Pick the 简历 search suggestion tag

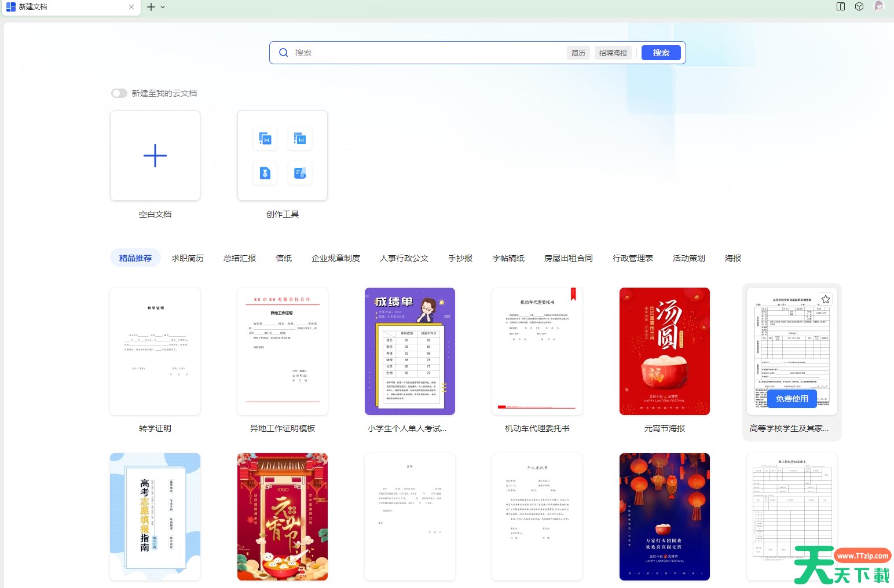[578, 53]
